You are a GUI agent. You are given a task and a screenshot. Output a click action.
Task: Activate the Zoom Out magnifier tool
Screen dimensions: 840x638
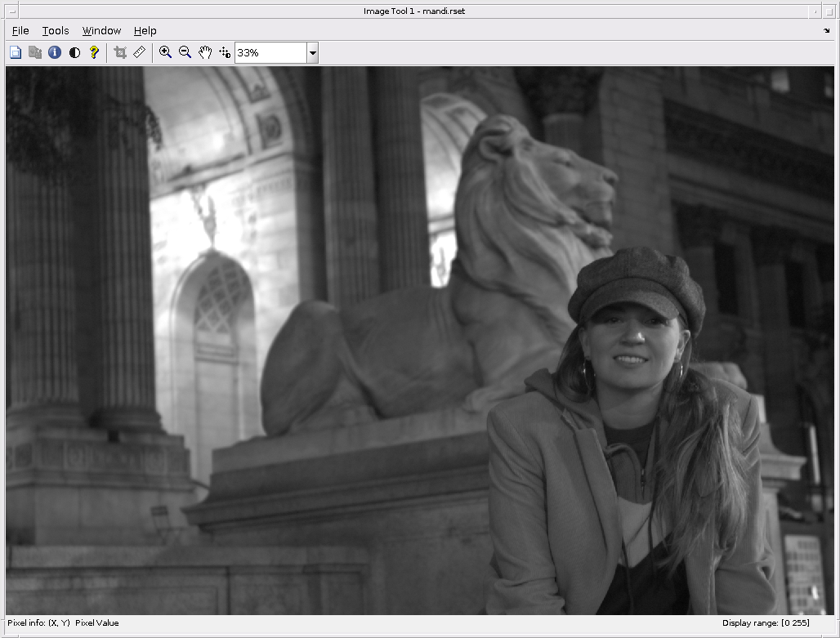click(x=185, y=52)
